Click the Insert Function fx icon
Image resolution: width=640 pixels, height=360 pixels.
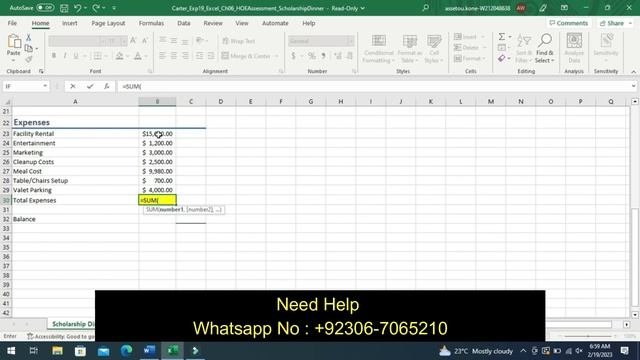[x=107, y=86]
